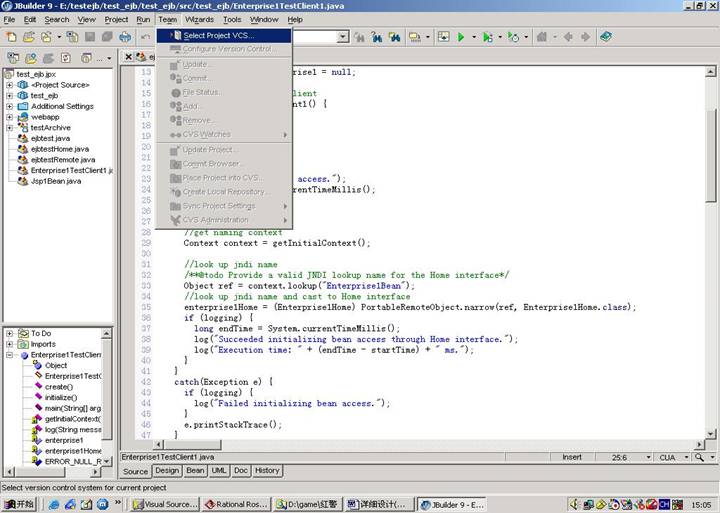Screen dimensions: 720x513
Task: Click the editor horizontal scrollbar thumb
Action: pos(192,445)
